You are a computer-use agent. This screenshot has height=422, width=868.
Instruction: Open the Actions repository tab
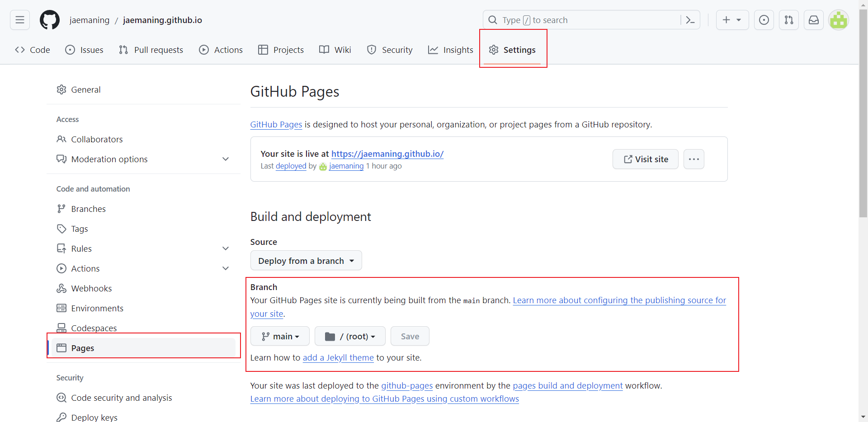(221, 50)
